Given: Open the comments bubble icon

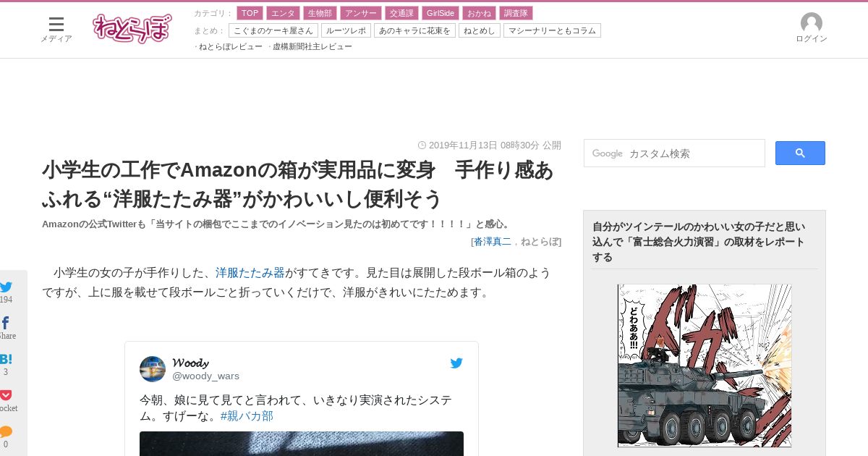Looking at the screenshot, I should click(x=6, y=431).
